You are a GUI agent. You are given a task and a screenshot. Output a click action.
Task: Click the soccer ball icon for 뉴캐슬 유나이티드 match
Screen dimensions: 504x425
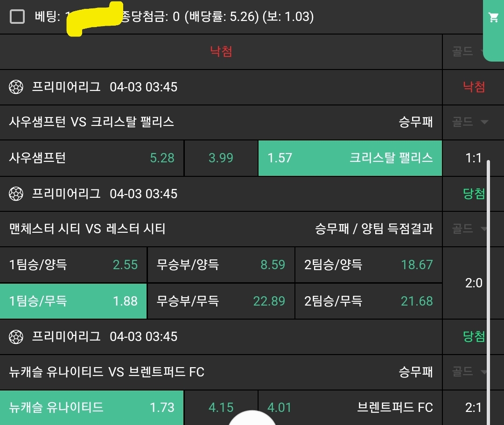16,337
